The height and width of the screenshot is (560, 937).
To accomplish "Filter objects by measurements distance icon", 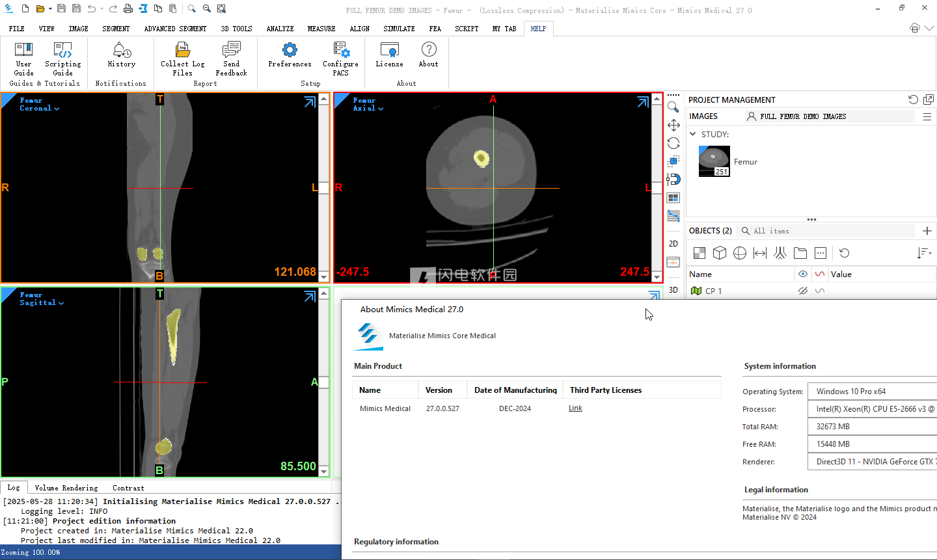I will (x=760, y=253).
